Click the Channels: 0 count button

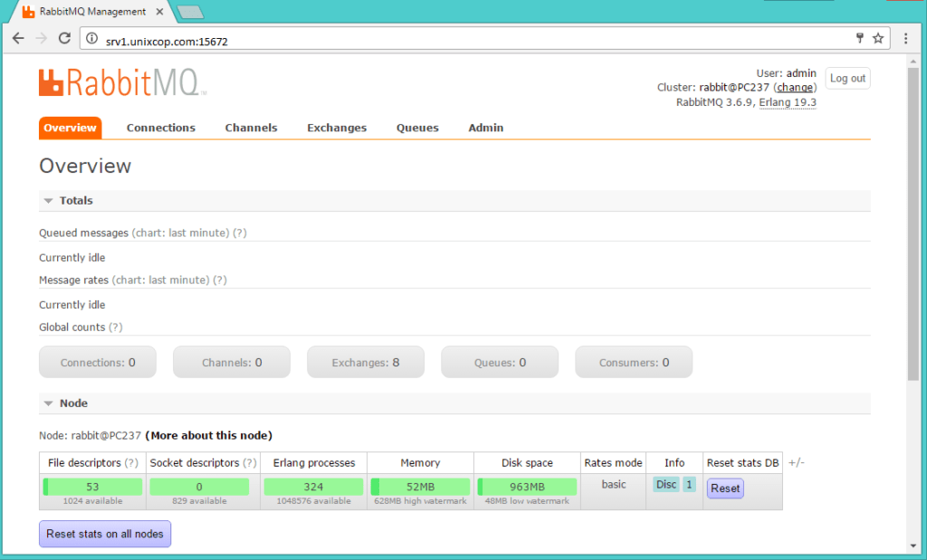click(232, 362)
